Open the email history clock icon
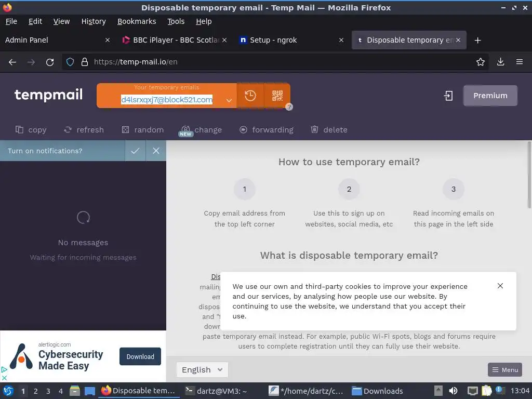 (250, 96)
